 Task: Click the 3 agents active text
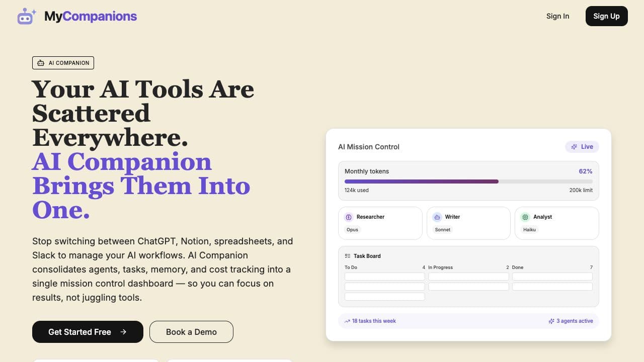575,321
